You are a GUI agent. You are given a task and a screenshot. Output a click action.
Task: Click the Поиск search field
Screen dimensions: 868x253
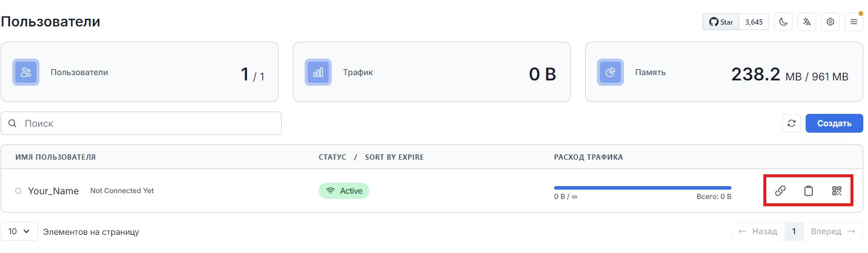141,123
